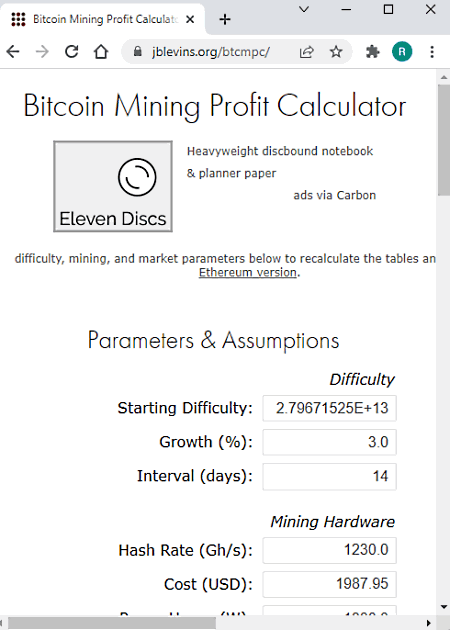Image resolution: width=450 pixels, height=630 pixels.
Task: Click the horizontal scrollbar right arrow
Action: (x=429, y=623)
